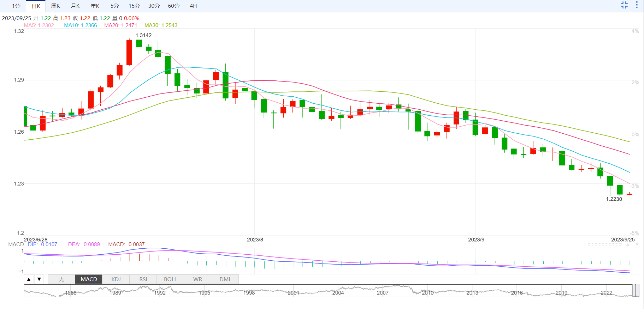Click the 1.3142 high price label
This screenshot has width=644, height=309.
[143, 35]
